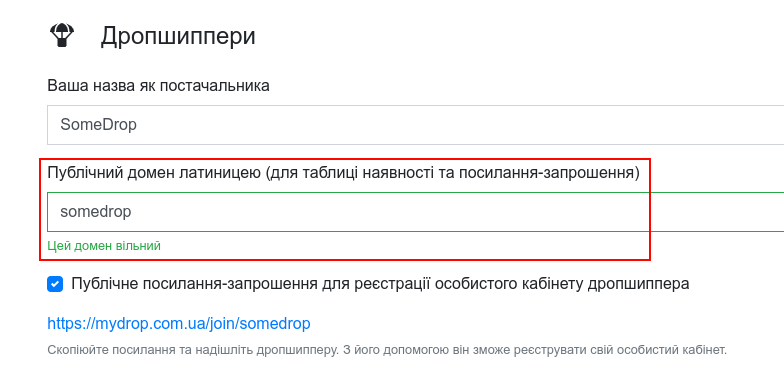Click the 'Ваша назва як постачальника' label
Screen dimensions: 784x371
click(158, 86)
